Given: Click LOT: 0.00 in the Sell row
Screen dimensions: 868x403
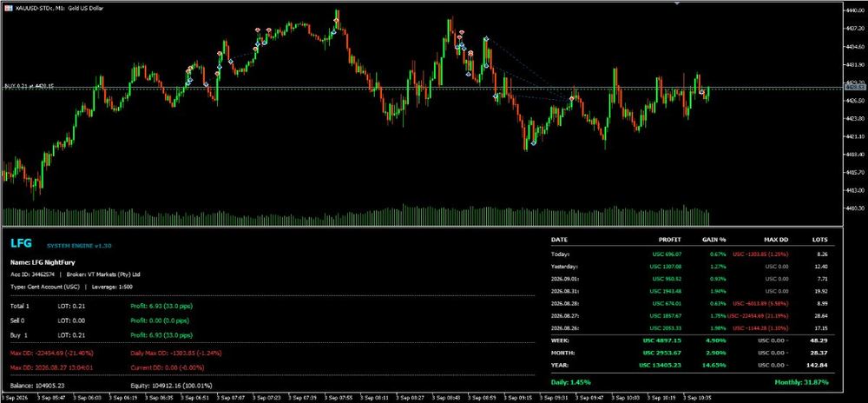Looking at the screenshot, I should tap(71, 320).
